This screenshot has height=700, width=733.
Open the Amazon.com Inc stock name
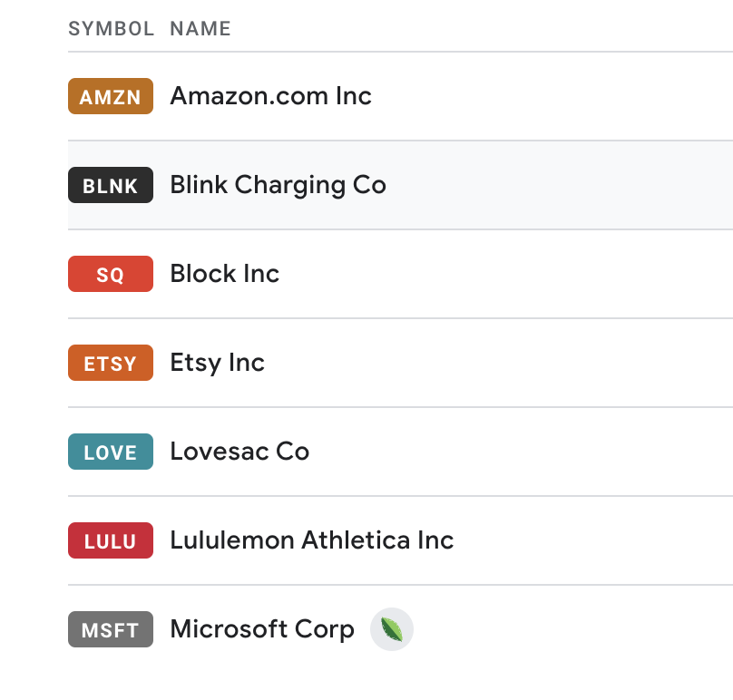pos(270,96)
